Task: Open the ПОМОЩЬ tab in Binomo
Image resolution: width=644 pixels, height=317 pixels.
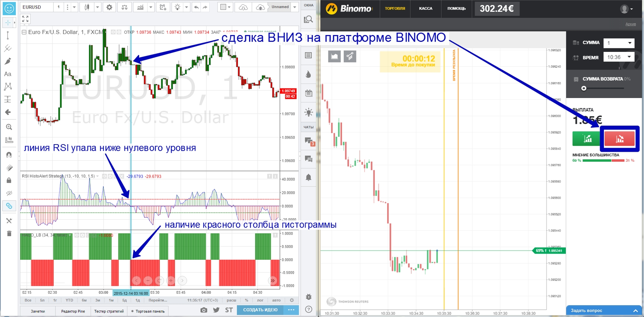Action: pyautogui.click(x=457, y=9)
